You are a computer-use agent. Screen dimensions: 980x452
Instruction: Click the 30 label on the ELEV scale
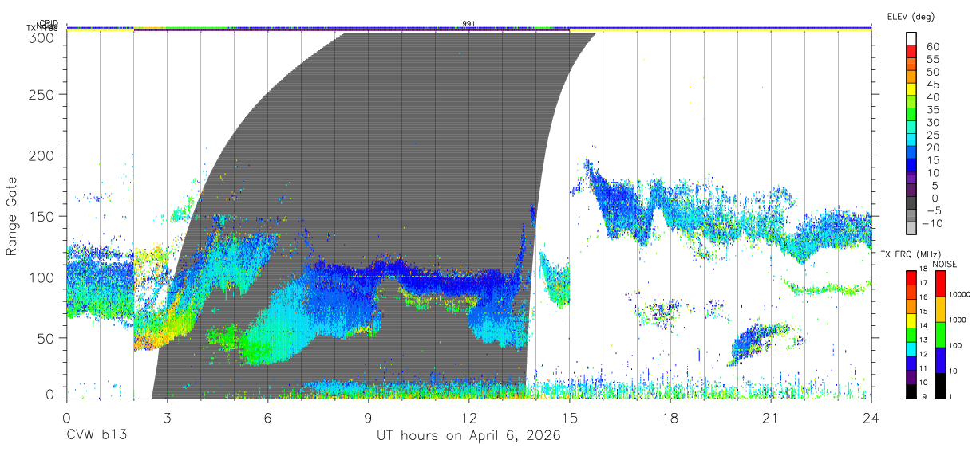(933, 122)
